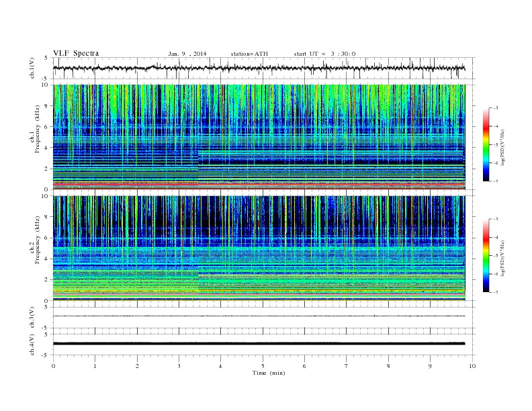Click the "1" tick on Time axis
Screen dimensions: 532x411
(95, 366)
